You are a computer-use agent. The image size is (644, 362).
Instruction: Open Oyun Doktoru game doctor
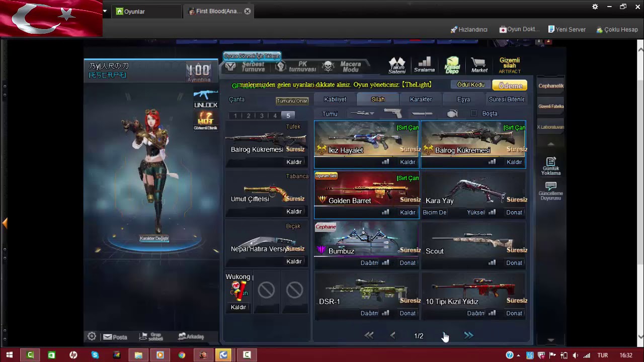click(x=519, y=30)
